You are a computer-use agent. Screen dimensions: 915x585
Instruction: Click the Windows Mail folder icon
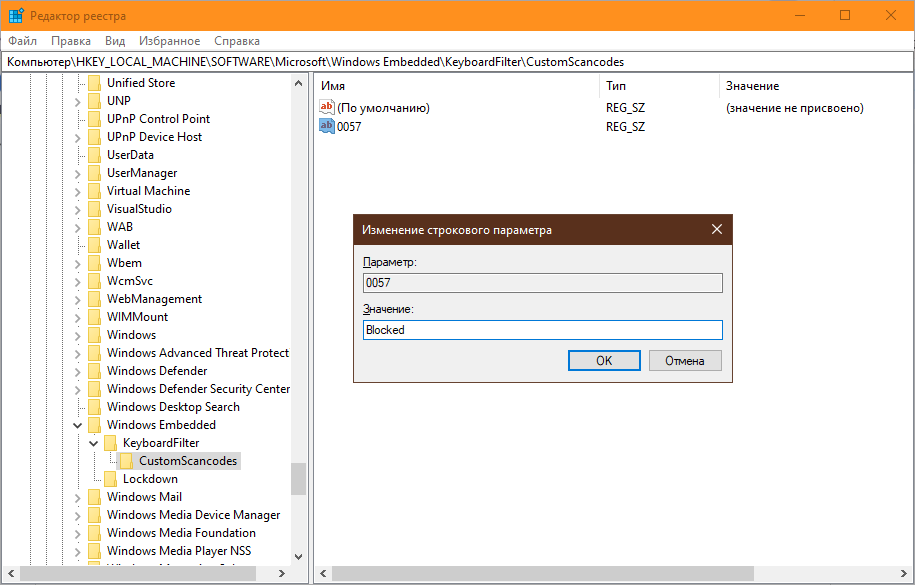pyautogui.click(x=94, y=497)
